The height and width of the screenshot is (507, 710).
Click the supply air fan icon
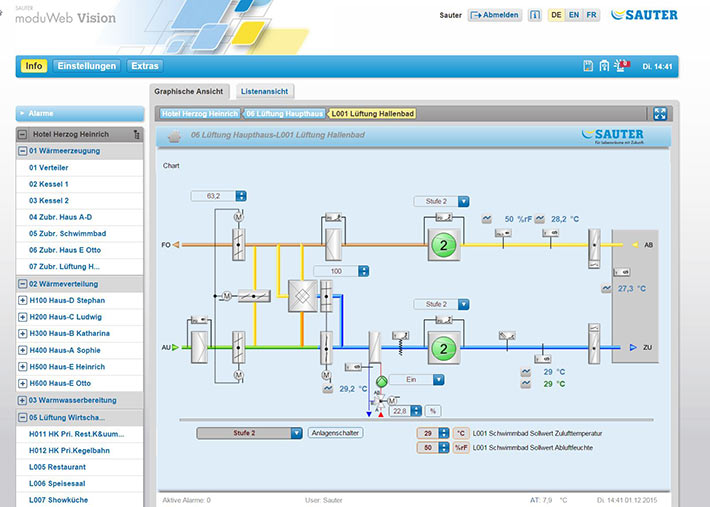[441, 347]
